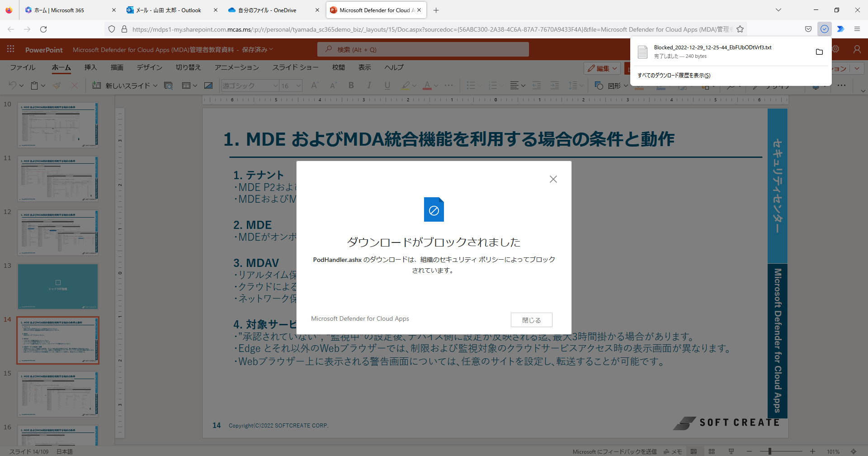Click the increase font size icon
The height and width of the screenshot is (456, 868).
point(315,85)
